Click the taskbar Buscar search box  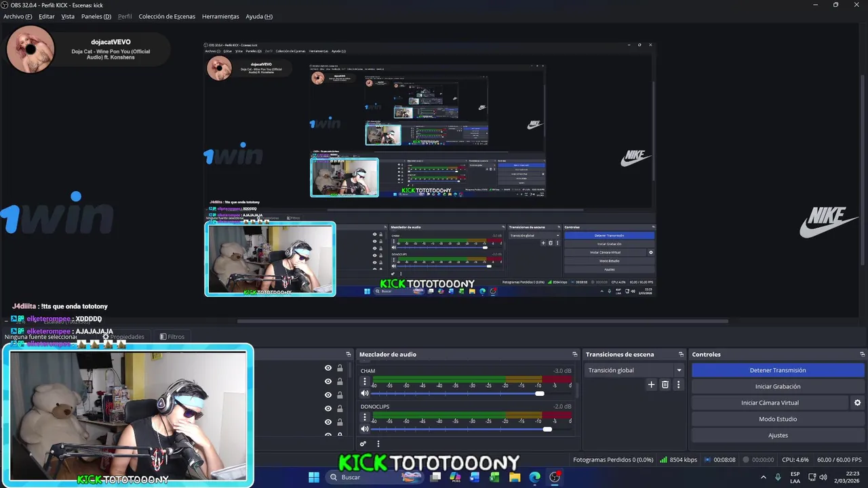pyautogui.click(x=376, y=477)
